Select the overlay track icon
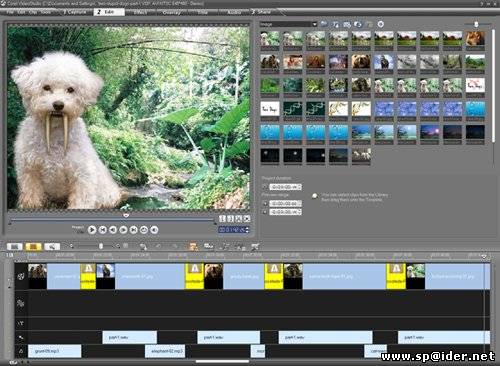Screen dimensions: 500x366 click(21, 303)
